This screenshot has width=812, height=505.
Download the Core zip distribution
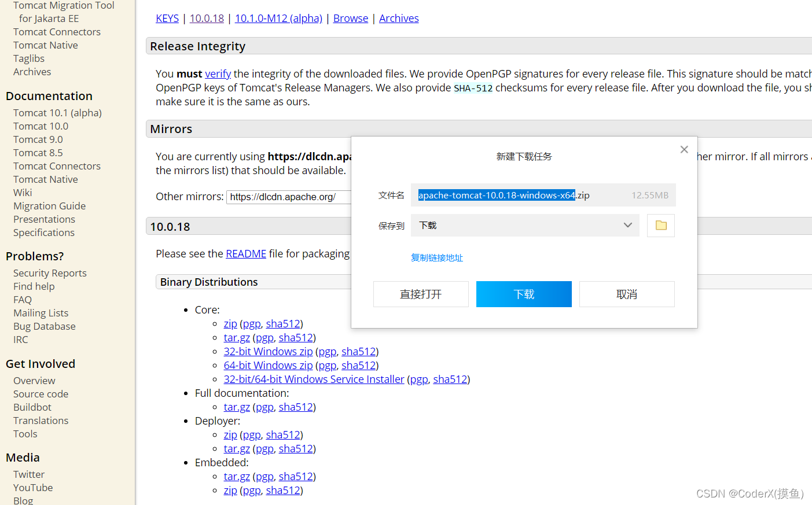coord(230,323)
